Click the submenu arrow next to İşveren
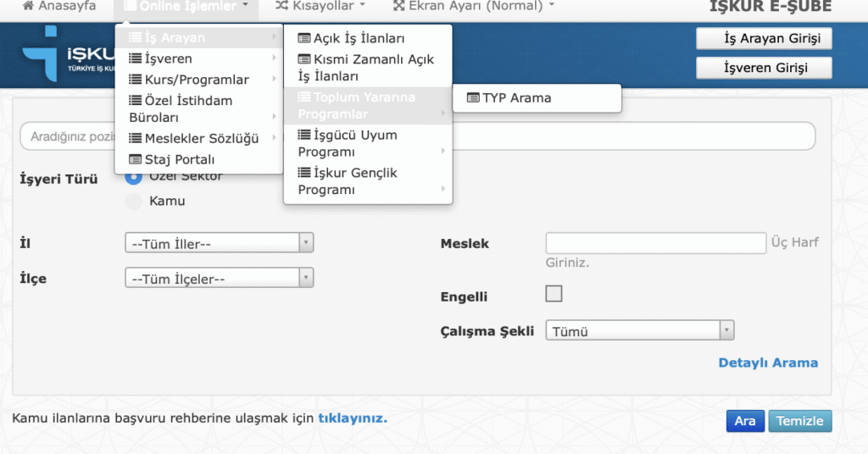Viewport: 868px width, 454px height. click(x=274, y=58)
